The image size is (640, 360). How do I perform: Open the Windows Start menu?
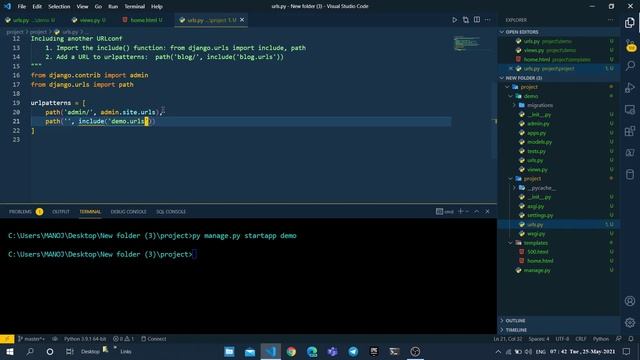point(9,351)
